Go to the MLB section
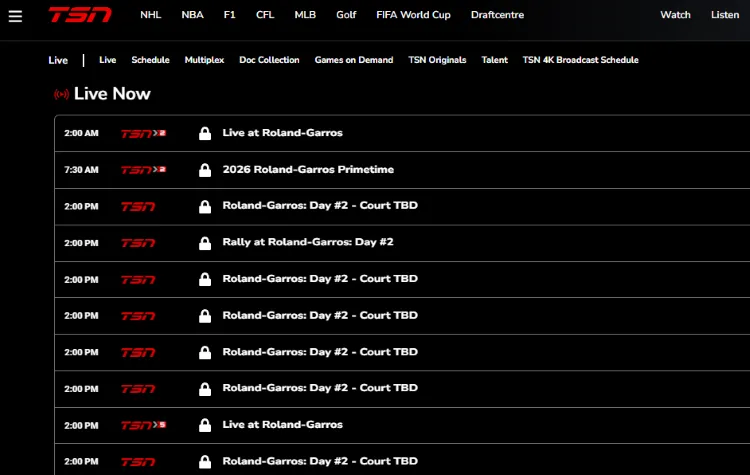The height and width of the screenshot is (475, 750). click(x=305, y=15)
